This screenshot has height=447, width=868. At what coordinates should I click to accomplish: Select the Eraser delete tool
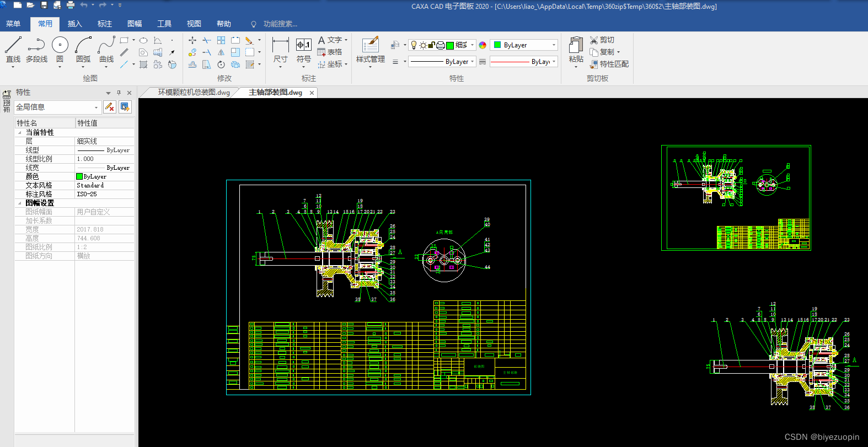point(249,40)
